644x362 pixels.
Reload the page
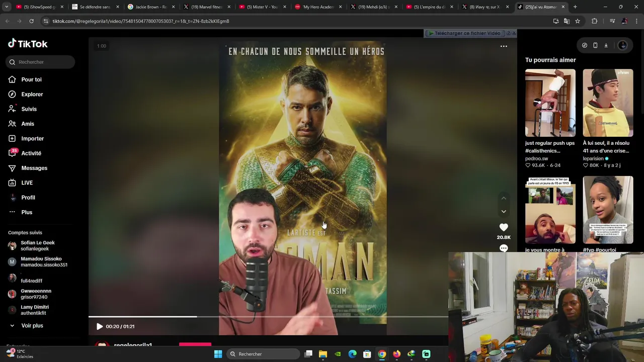click(x=31, y=21)
